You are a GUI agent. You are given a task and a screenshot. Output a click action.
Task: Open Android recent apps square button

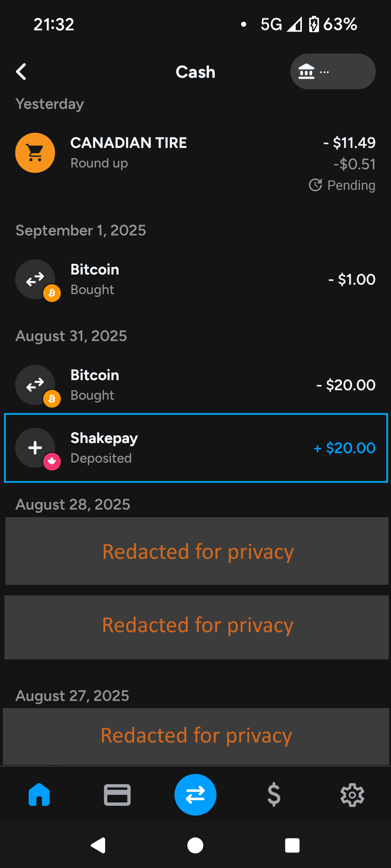292,846
